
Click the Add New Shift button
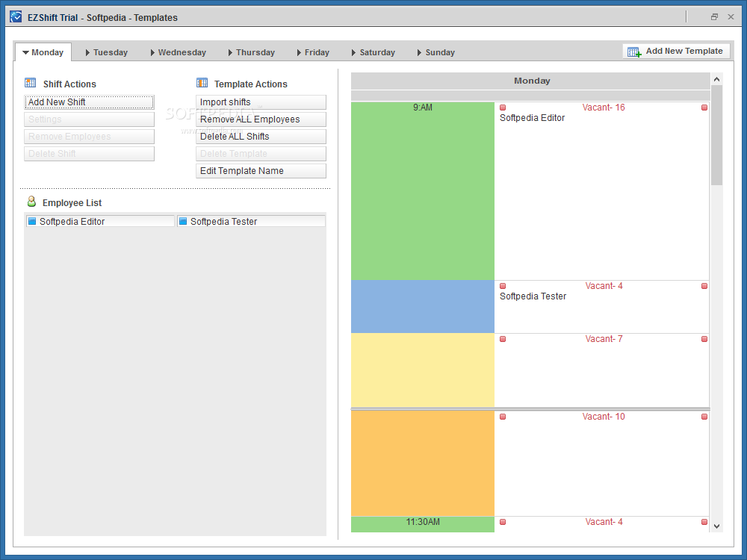click(x=89, y=102)
